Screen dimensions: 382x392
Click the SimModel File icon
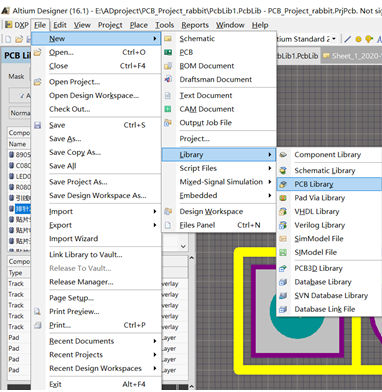pyautogui.click(x=283, y=239)
